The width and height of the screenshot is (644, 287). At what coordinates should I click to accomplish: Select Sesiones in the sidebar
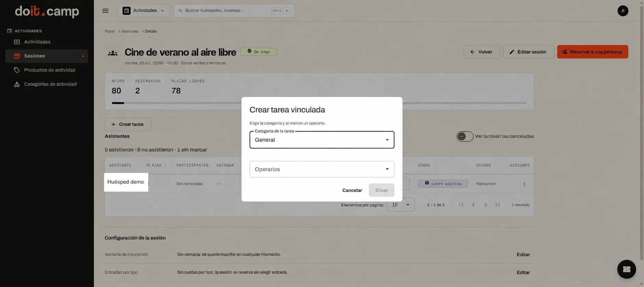click(x=47, y=56)
